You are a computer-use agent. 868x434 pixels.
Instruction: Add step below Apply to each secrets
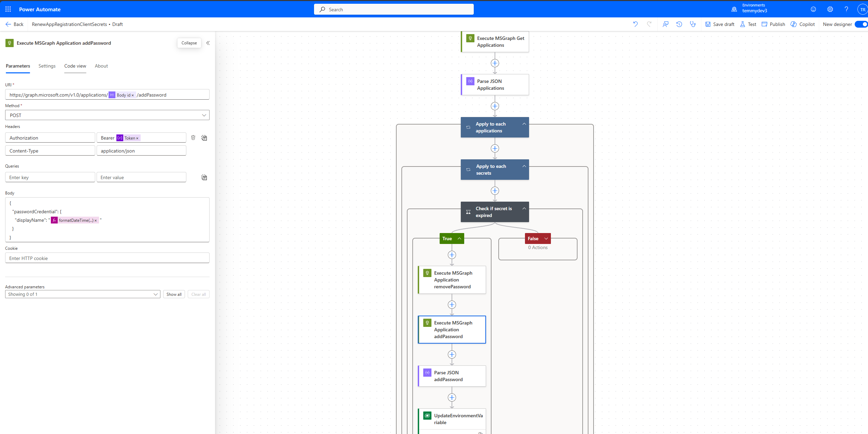[x=495, y=191]
